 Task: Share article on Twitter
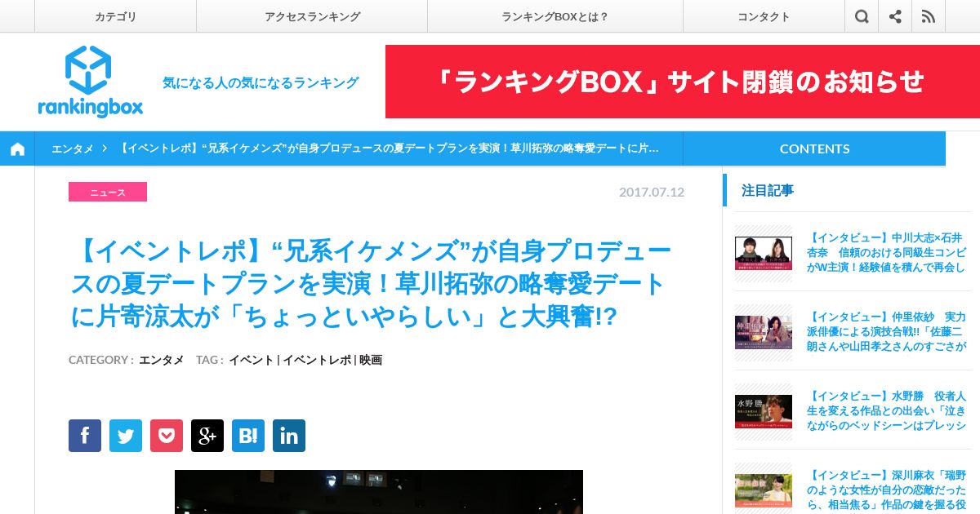(x=126, y=436)
